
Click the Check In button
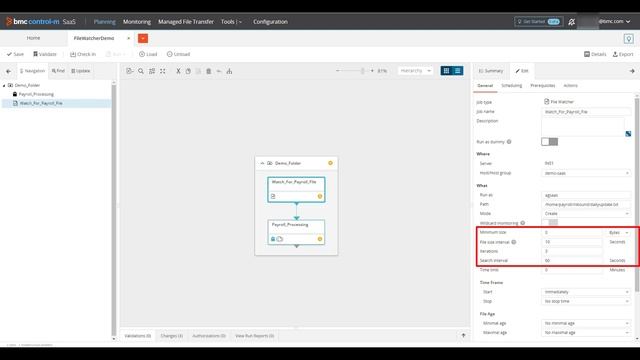coord(83,54)
